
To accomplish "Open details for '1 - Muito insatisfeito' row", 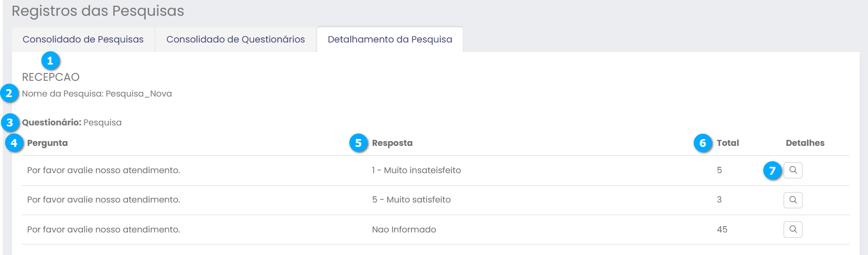I will pyautogui.click(x=793, y=170).
